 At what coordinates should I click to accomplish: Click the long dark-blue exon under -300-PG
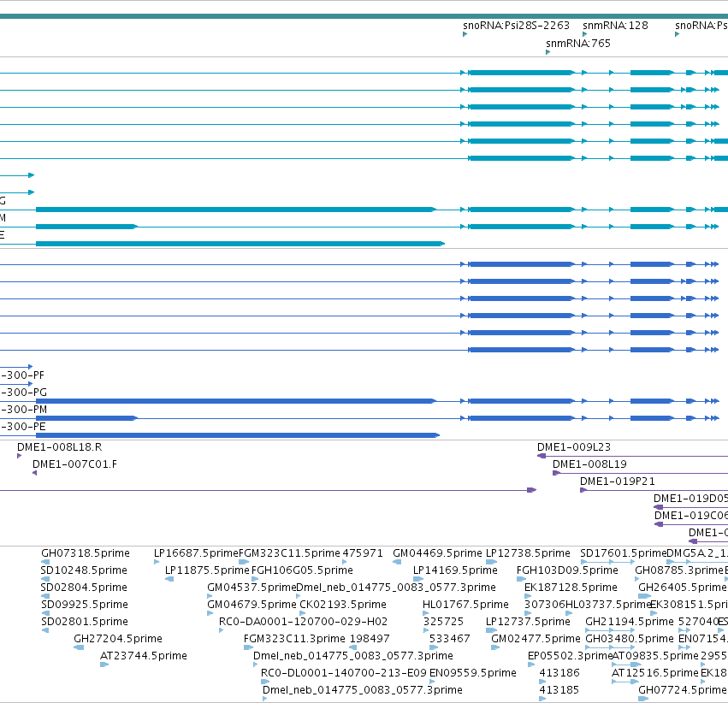pos(236,401)
